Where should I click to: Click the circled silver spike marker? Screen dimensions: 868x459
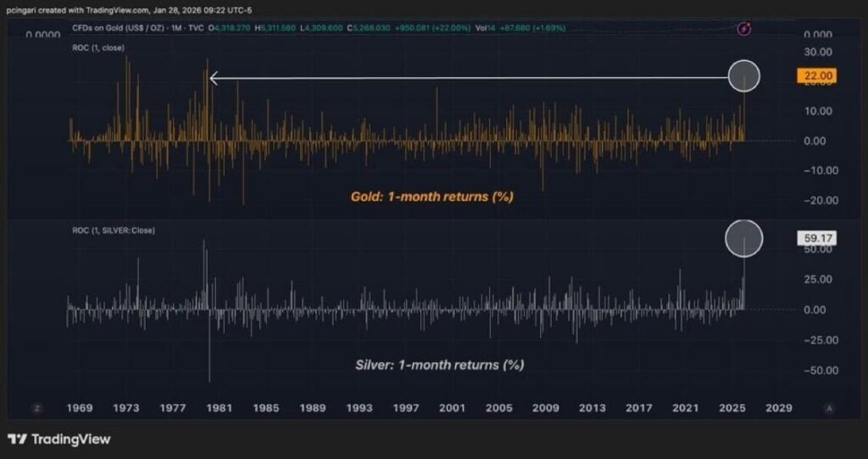click(744, 238)
